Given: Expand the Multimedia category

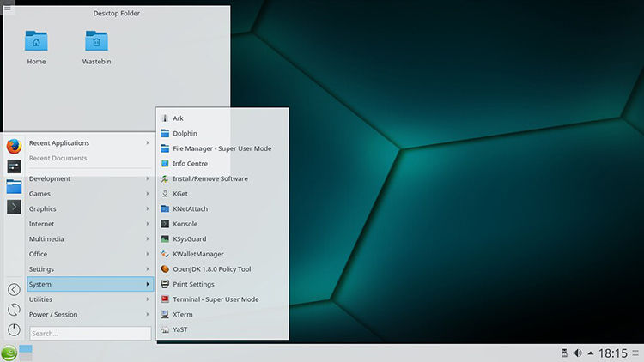Looking at the screenshot, I should click(90, 238).
